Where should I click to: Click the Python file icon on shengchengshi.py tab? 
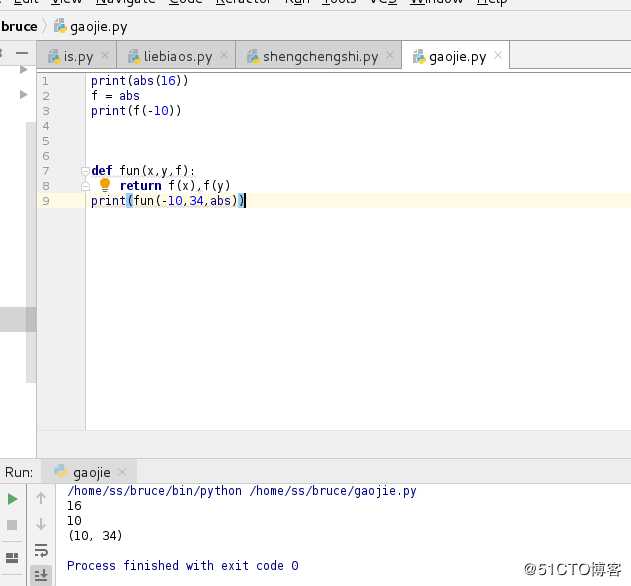click(x=253, y=57)
